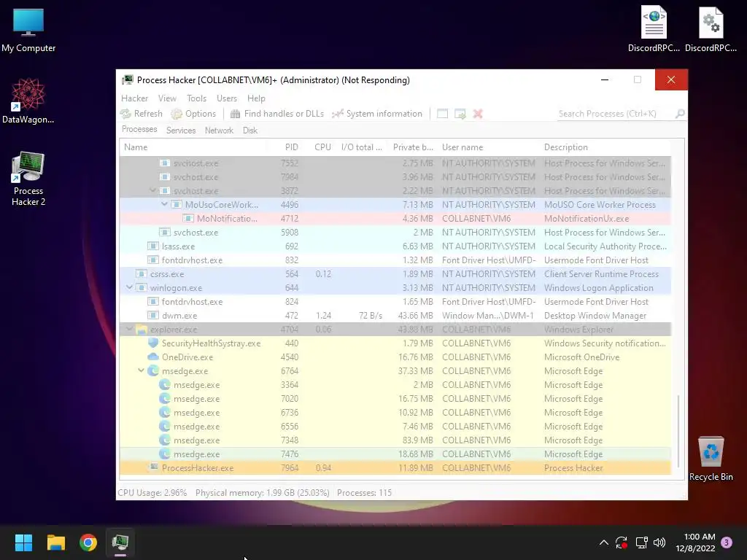Open the first DiscordRPC desktop file
Screen dimensions: 747x560
[654, 28]
